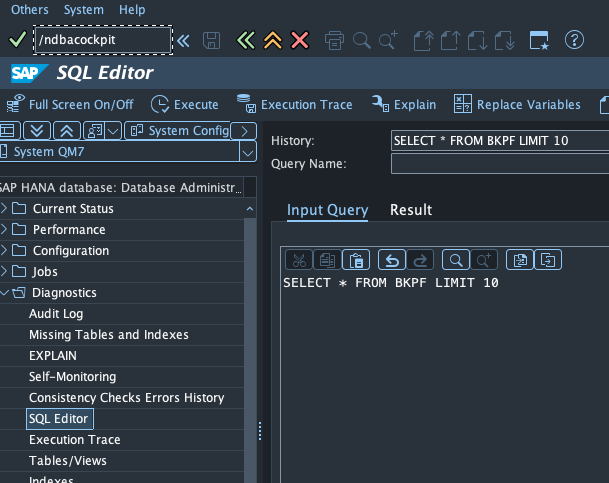Click the Load Local File icon in the editor

coord(520,260)
